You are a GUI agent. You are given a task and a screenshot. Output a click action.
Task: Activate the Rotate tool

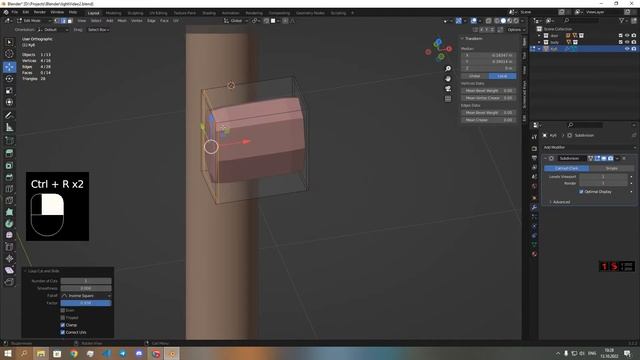9,79
